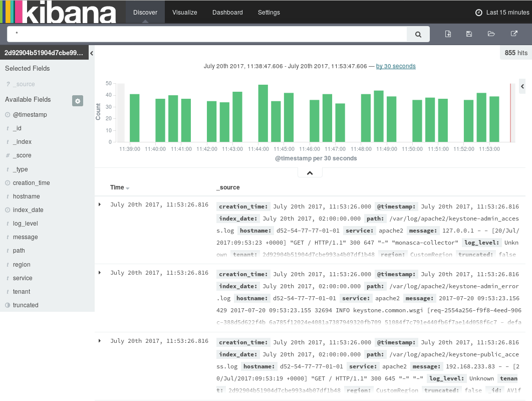This screenshot has height=401, width=532.
Task: Open field settings gear icon
Action: coord(78,101)
